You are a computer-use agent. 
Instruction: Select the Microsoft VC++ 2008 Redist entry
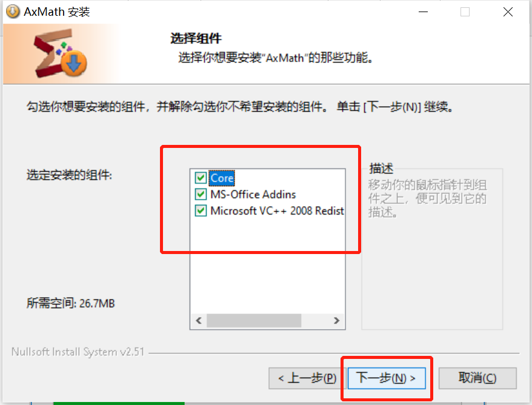(277, 210)
